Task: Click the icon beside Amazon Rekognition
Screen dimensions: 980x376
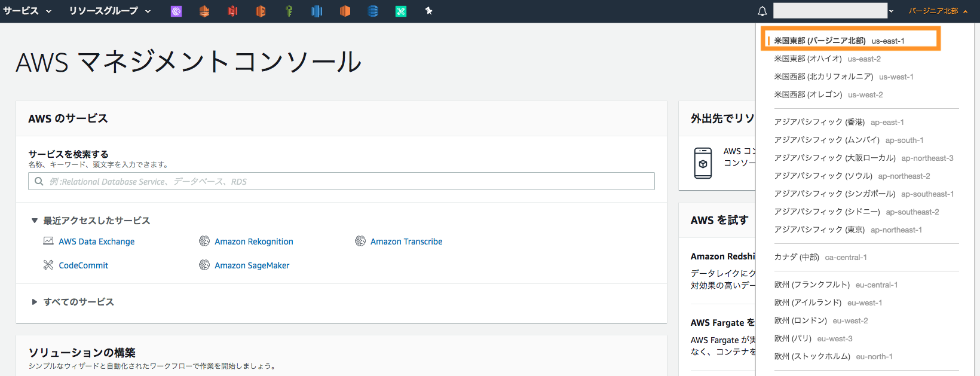Action: (204, 241)
